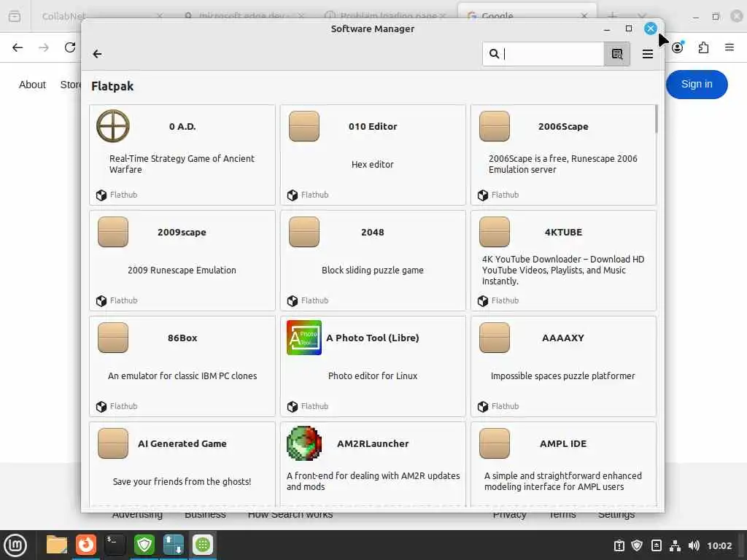747x560 pixels.
Task: Open the browser application menu icon
Action: [x=729, y=47]
